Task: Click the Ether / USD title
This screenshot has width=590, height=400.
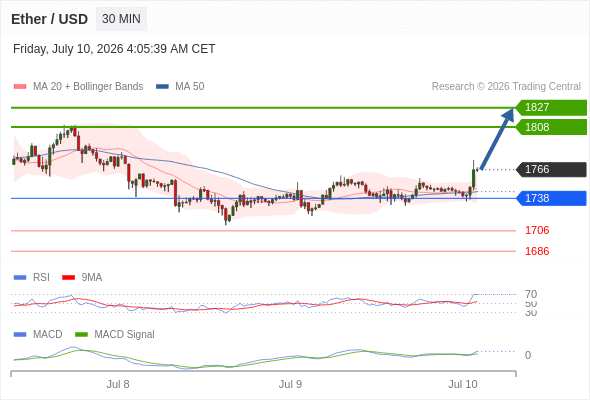Action: tap(49, 19)
